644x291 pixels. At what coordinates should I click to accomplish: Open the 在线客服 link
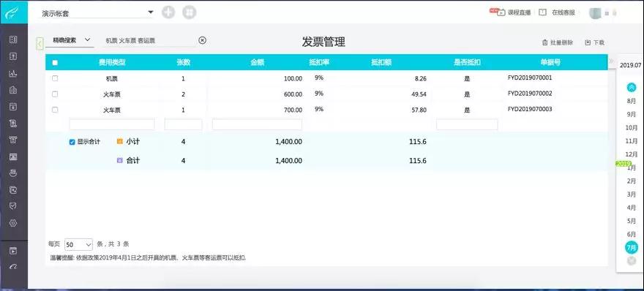[563, 12]
